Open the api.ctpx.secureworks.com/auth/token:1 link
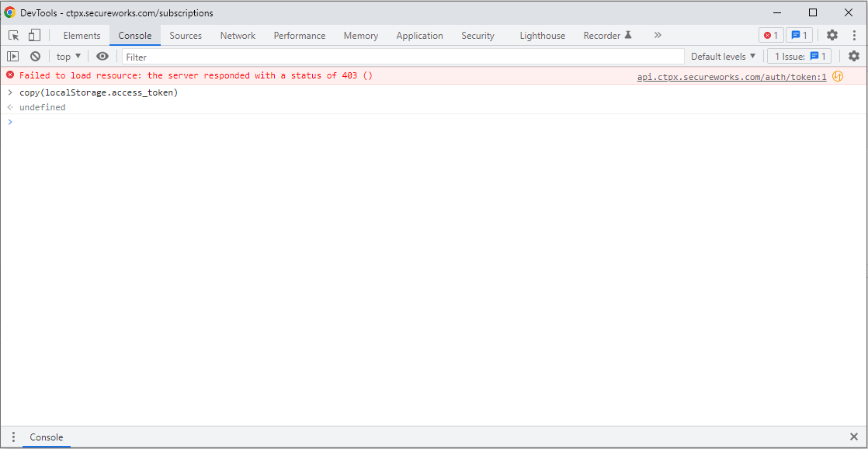 pyautogui.click(x=731, y=77)
